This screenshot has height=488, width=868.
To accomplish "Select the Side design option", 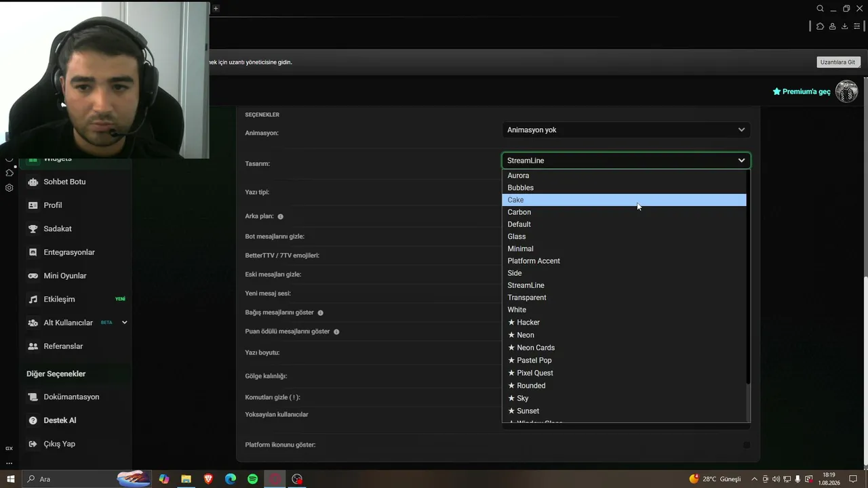I will pos(624,273).
